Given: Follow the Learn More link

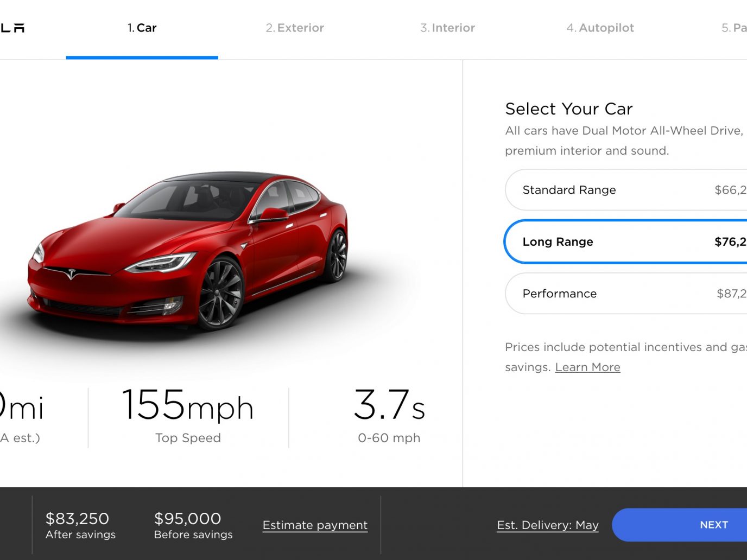Looking at the screenshot, I should point(587,367).
